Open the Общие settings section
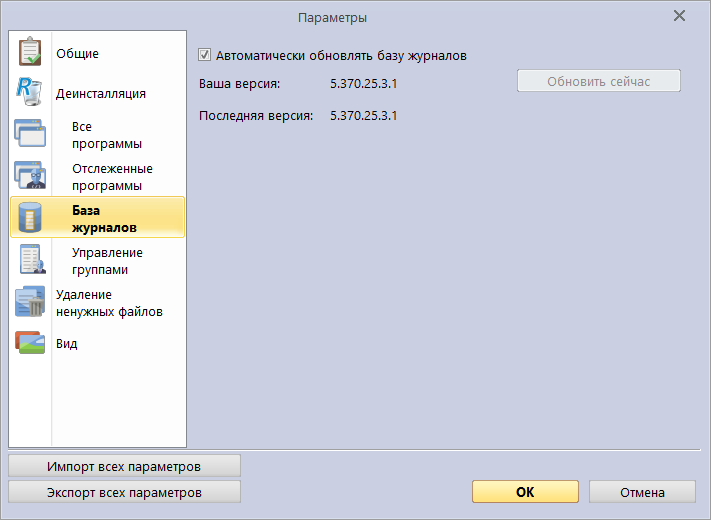Viewport: 711px width, 520px height. coord(77,54)
